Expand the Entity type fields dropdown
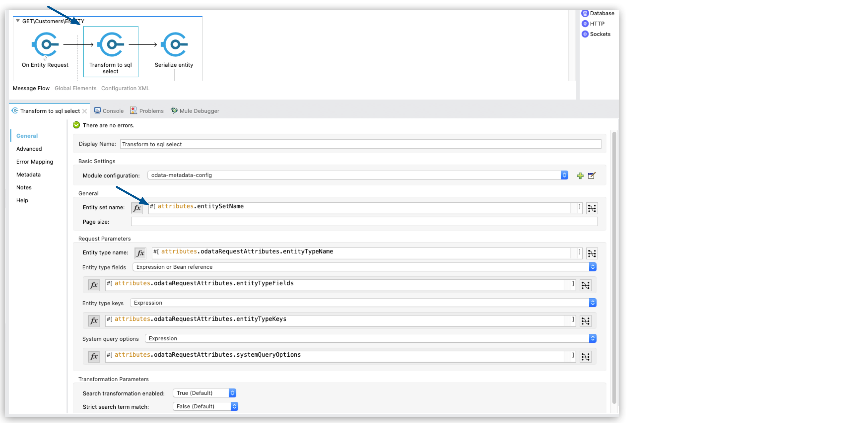Image resolution: width=868 pixels, height=423 pixels. (593, 267)
